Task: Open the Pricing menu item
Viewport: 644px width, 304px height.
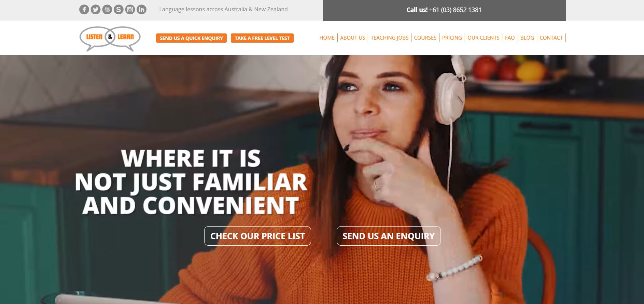Action: click(452, 38)
